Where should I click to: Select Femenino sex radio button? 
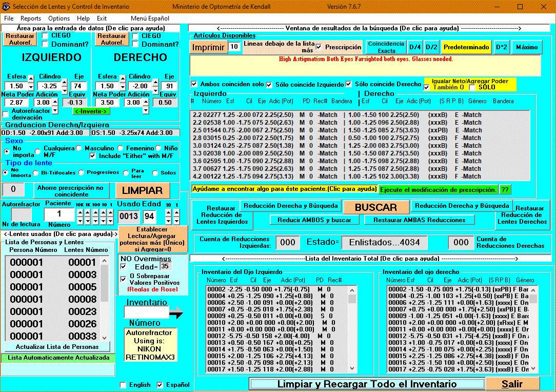120,148
